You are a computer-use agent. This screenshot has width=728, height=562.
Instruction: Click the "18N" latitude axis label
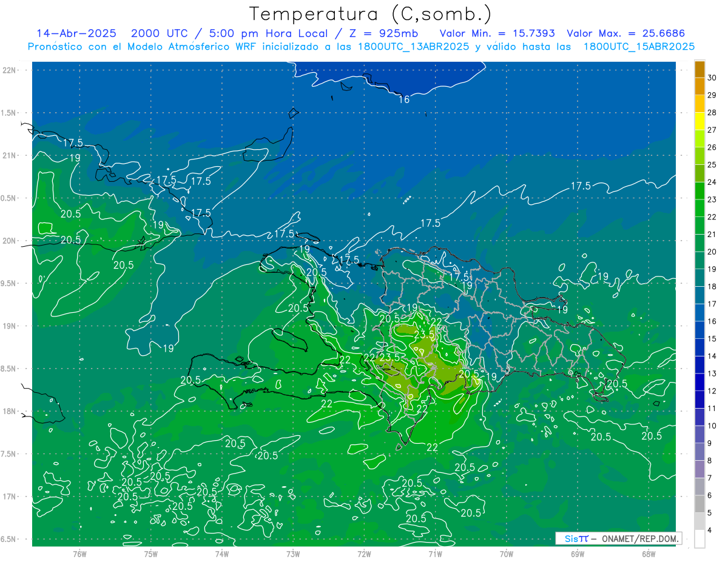[10, 411]
